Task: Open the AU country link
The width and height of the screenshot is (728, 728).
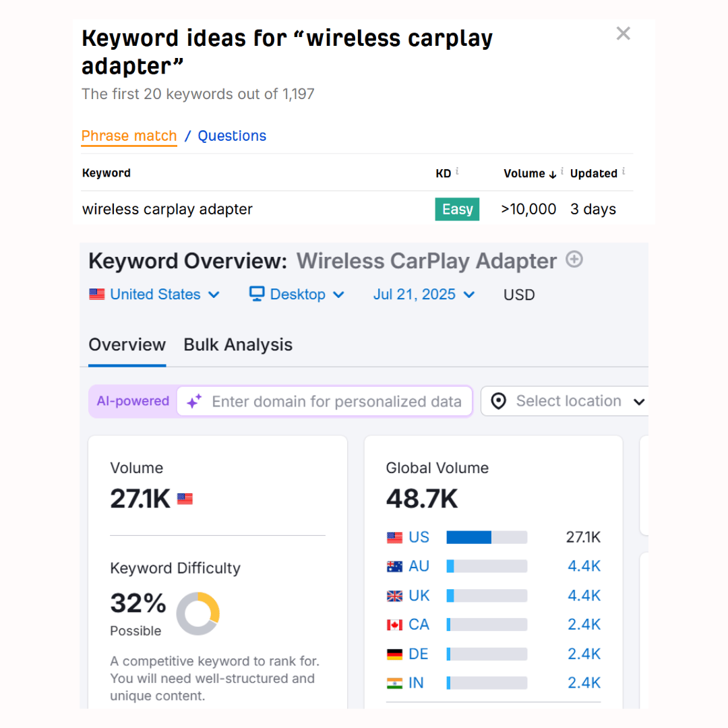Action: click(419, 566)
